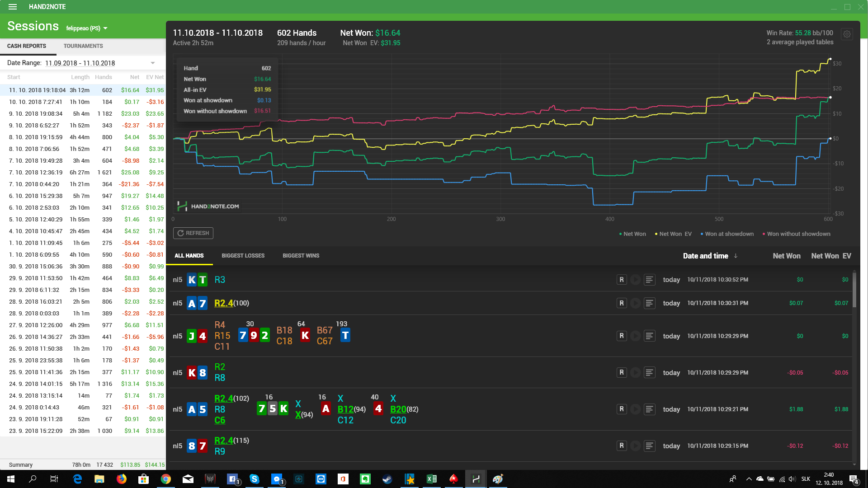Toggle Won without showdown line in legend
868x488 pixels.
797,234
